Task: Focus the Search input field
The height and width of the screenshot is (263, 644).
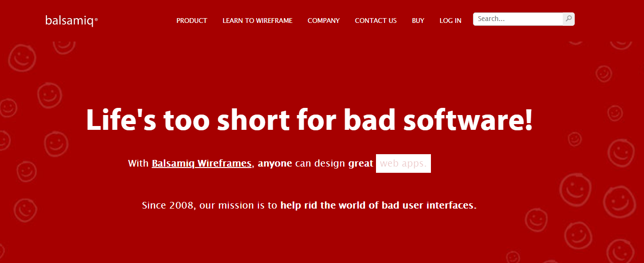Action: click(x=518, y=19)
